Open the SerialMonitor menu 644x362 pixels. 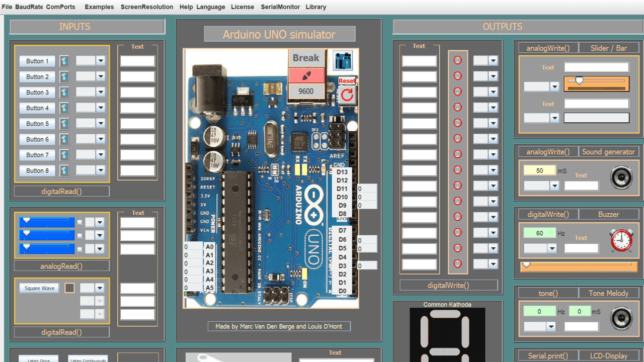click(280, 7)
